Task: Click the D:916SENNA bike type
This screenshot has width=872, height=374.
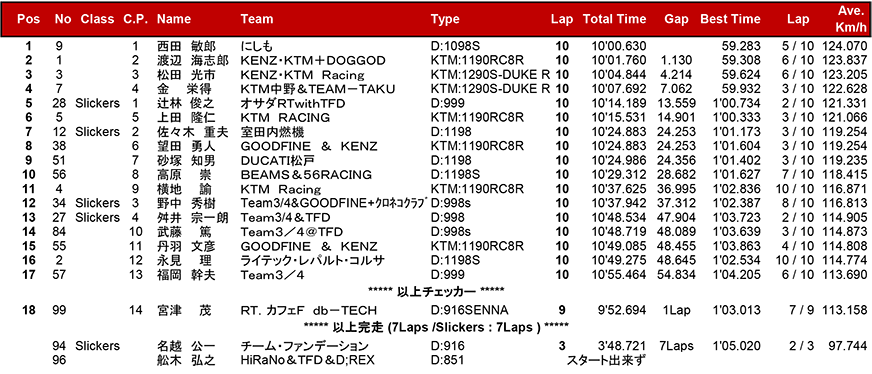Action: pos(469,311)
